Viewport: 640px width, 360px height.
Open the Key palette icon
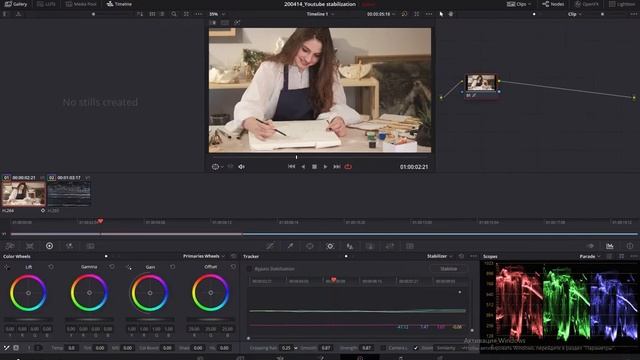(x=370, y=246)
